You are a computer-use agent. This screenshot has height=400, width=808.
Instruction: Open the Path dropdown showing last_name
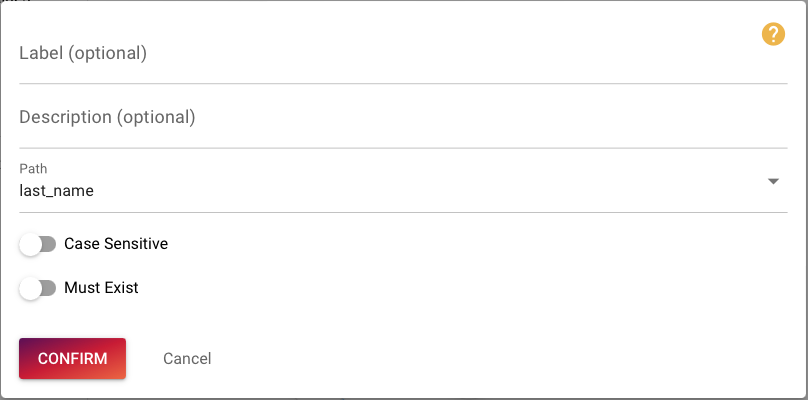point(403,182)
